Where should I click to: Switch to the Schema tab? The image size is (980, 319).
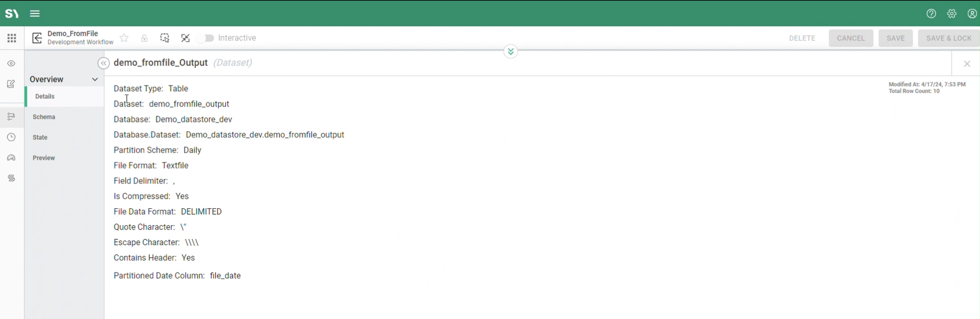pos(44,117)
